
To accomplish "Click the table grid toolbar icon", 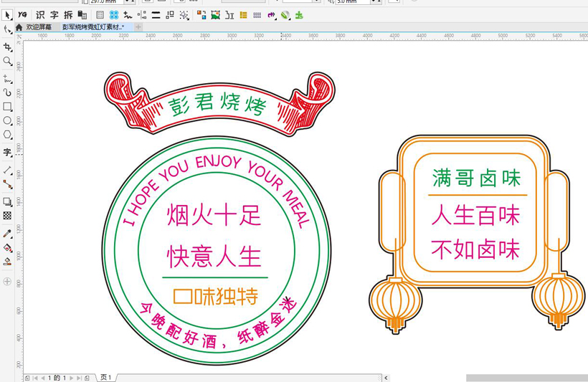I will coord(100,15).
